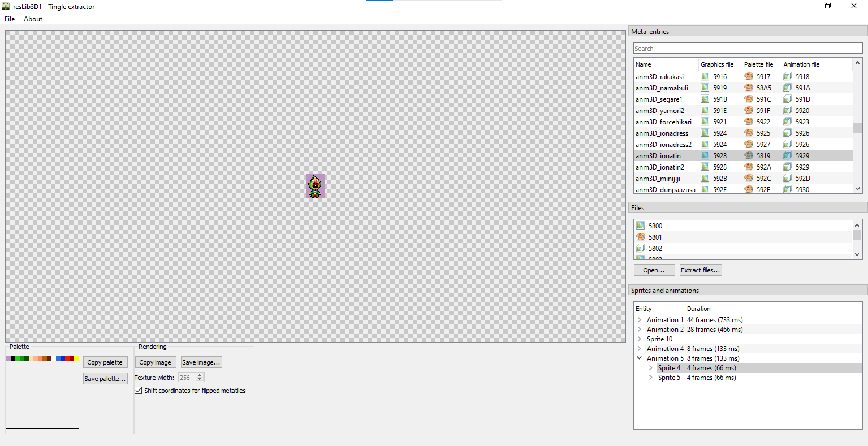
Task: Collapse Animation 5 tree entry
Action: tap(640, 358)
